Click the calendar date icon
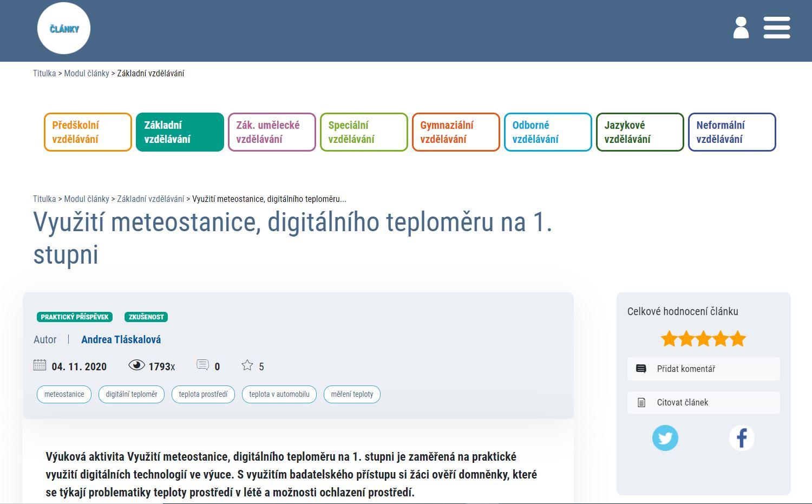 coord(40,365)
